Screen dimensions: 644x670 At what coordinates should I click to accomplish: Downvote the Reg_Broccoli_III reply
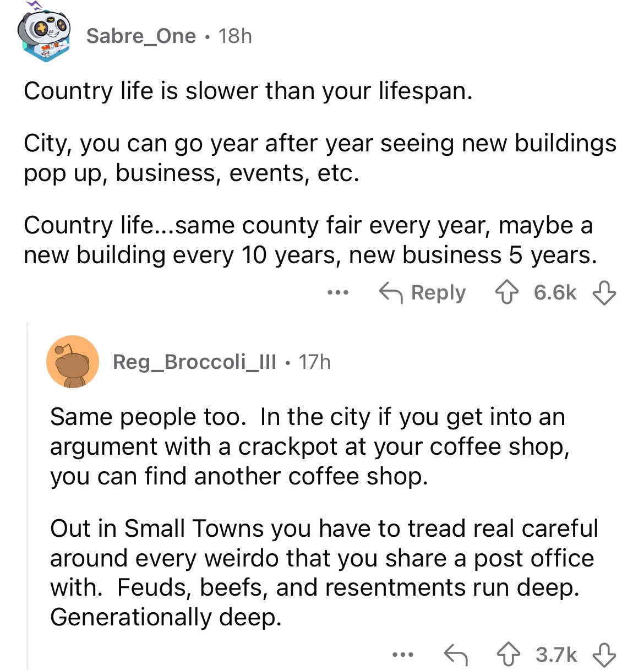(x=604, y=655)
